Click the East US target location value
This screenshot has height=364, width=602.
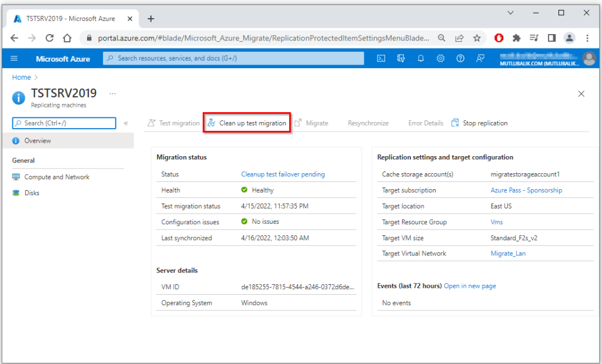click(x=501, y=206)
